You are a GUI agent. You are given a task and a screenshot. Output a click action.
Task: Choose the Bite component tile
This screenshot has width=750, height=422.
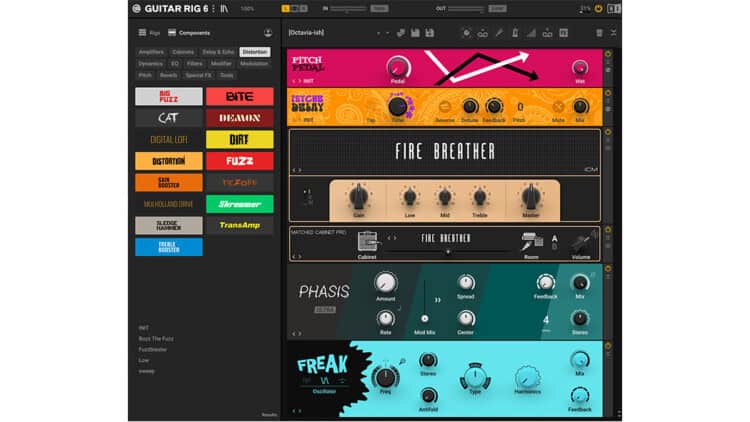pos(240,97)
